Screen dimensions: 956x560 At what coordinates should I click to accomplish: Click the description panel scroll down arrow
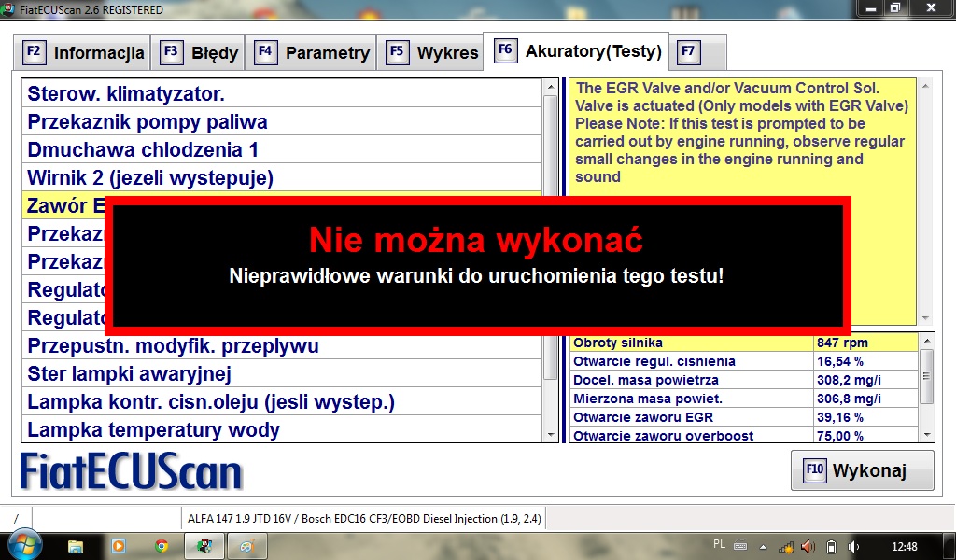pos(925,318)
